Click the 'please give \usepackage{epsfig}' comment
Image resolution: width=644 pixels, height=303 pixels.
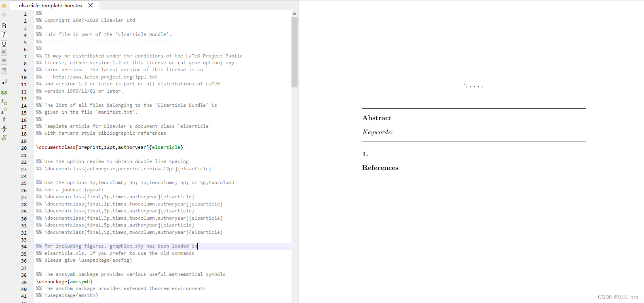(x=84, y=260)
